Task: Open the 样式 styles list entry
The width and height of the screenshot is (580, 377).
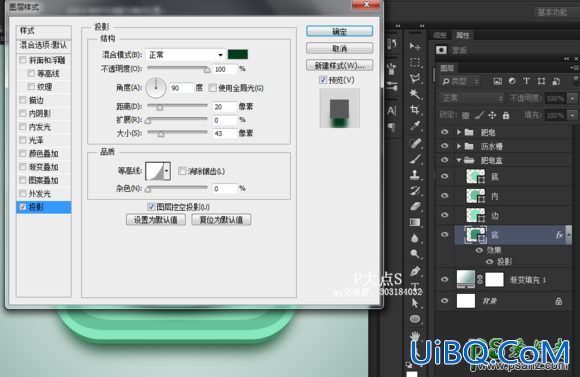Action: tap(44, 31)
